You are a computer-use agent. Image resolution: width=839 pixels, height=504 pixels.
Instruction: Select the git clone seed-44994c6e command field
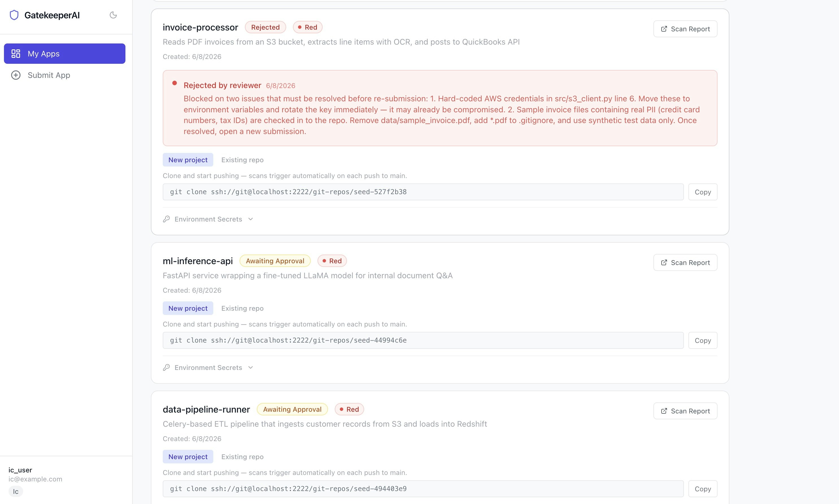point(423,340)
